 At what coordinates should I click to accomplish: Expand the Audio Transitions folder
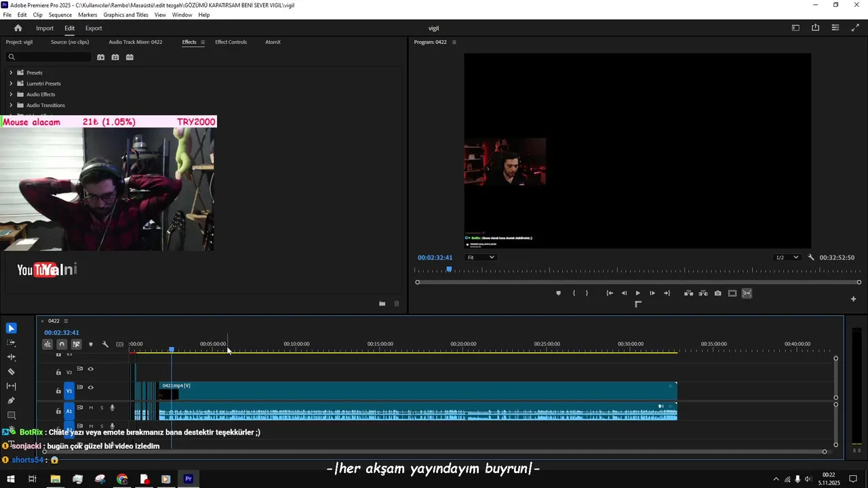[11, 105]
